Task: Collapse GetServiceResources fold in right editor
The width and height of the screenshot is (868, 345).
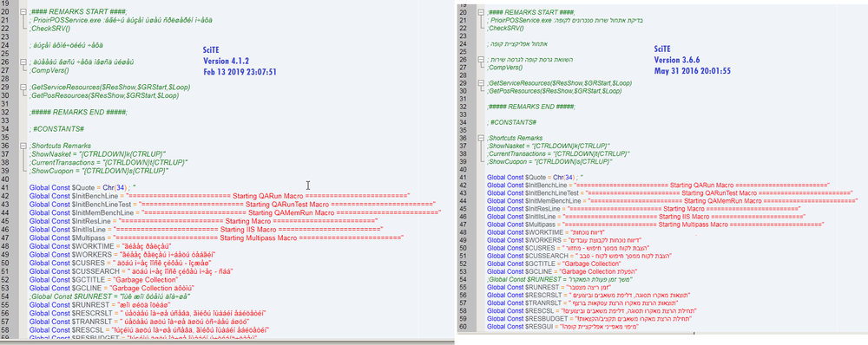Action: click(481, 83)
